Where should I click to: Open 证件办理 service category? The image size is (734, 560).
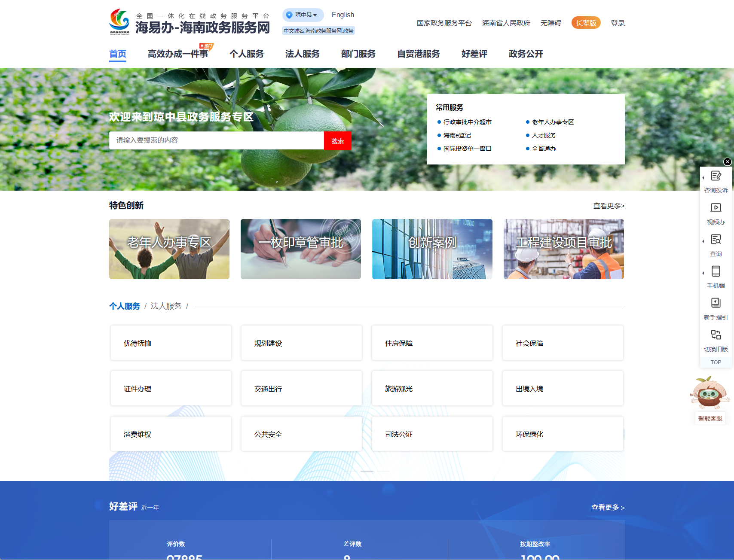[171, 388]
